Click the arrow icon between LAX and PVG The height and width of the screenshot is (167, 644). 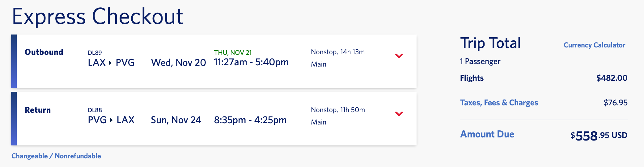[110, 63]
